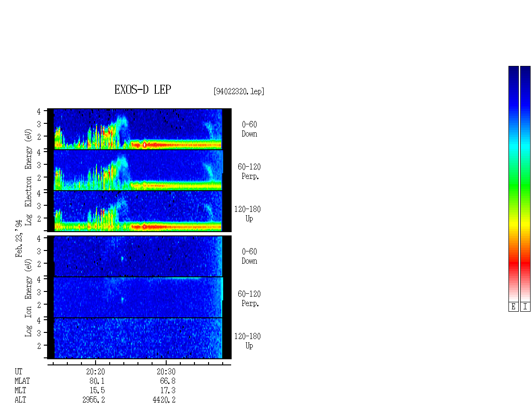Click the electron 60-120 Perp. pitch angle label
This screenshot has height=412, width=532.
click(x=250, y=172)
